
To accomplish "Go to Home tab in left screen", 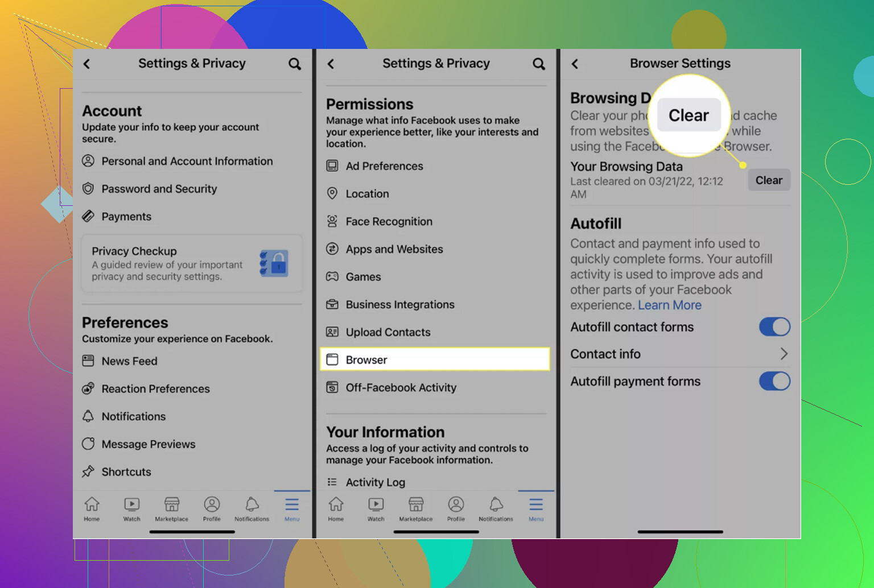I will point(92,509).
